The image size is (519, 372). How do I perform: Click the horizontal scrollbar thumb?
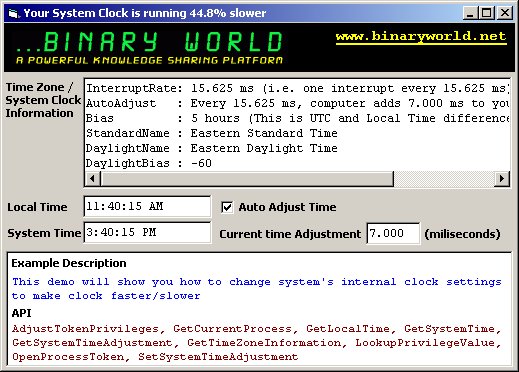(247, 179)
